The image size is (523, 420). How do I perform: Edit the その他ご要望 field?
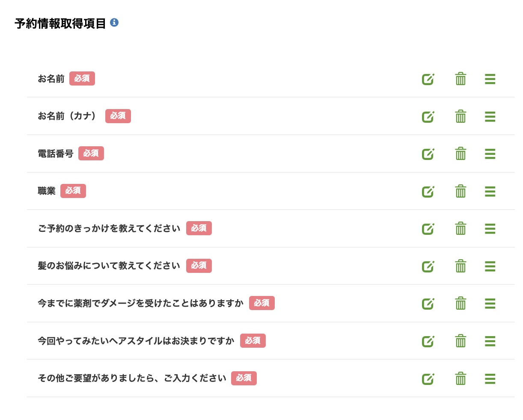(x=428, y=379)
